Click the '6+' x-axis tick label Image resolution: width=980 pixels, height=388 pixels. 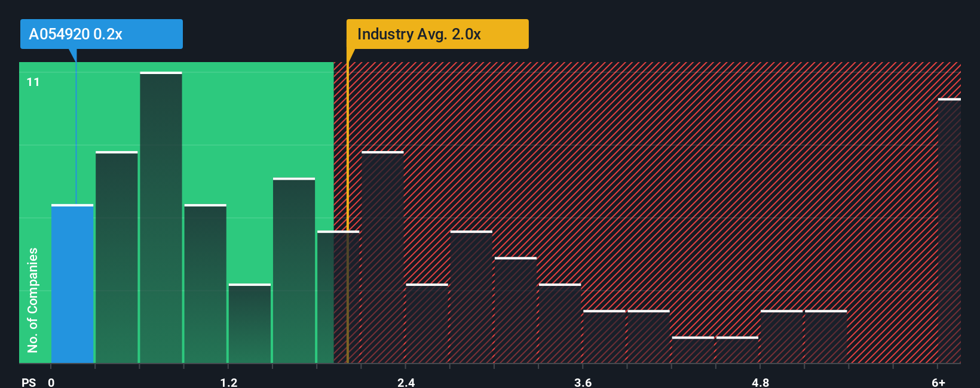(x=939, y=382)
